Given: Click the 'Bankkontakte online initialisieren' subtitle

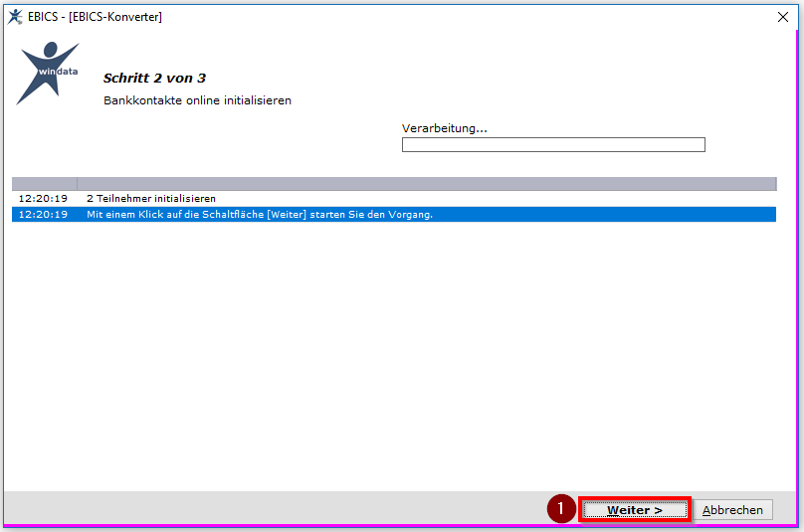Looking at the screenshot, I should [x=197, y=100].
